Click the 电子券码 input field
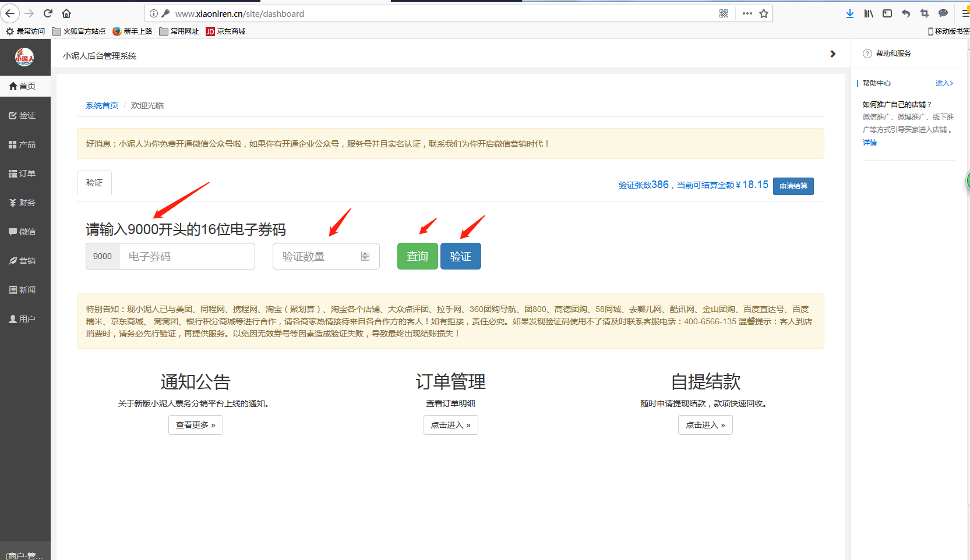The image size is (970, 560). 186,256
